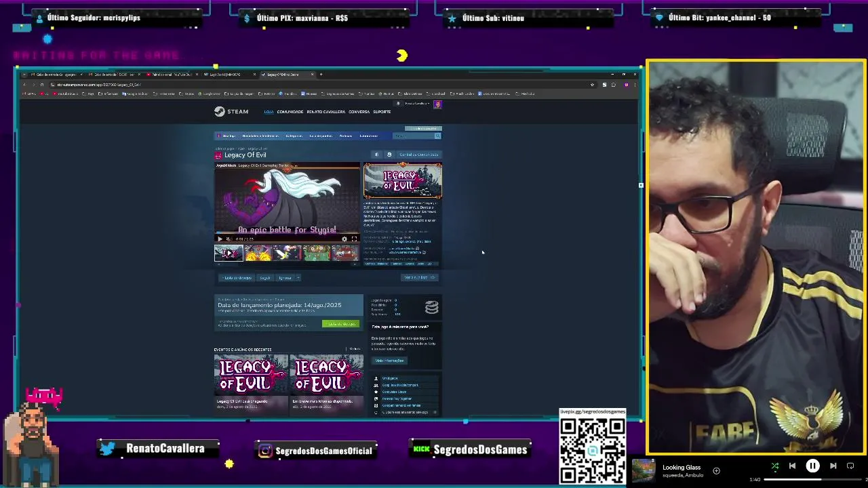
Task: Click the Seguir follow button
Action: click(264, 277)
